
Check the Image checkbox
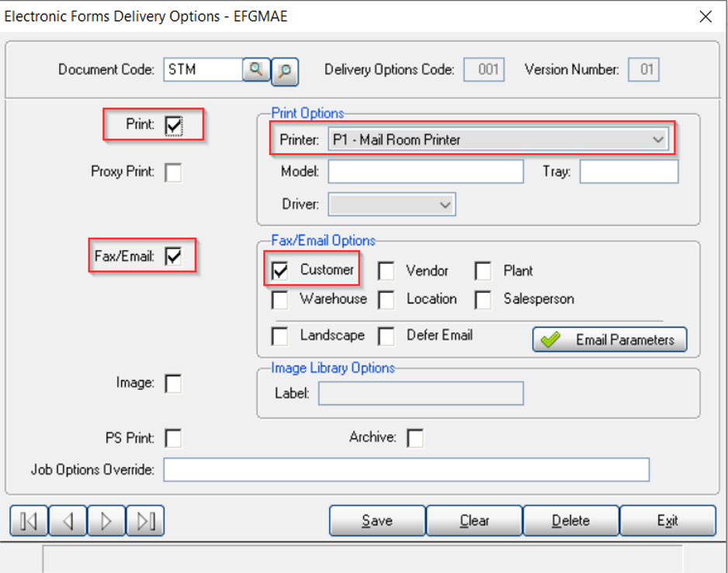point(174,384)
